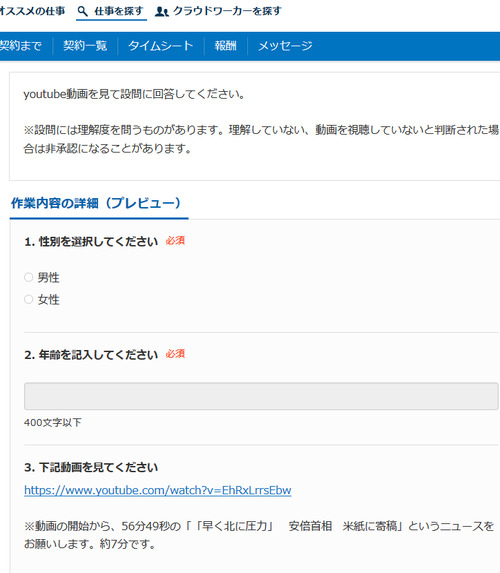Screen dimensions: 500x573
Task: Click the 女性 label text
Action: click(x=48, y=300)
